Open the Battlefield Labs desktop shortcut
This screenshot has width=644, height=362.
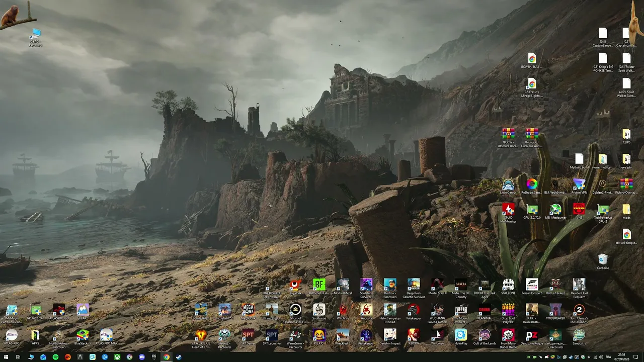click(x=319, y=287)
